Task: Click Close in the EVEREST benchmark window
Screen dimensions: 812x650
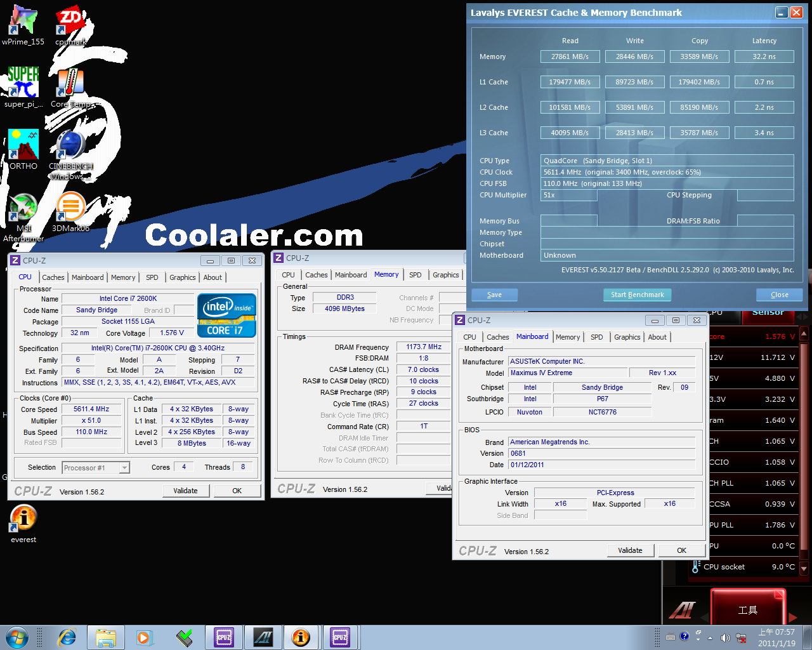Action: pos(780,295)
